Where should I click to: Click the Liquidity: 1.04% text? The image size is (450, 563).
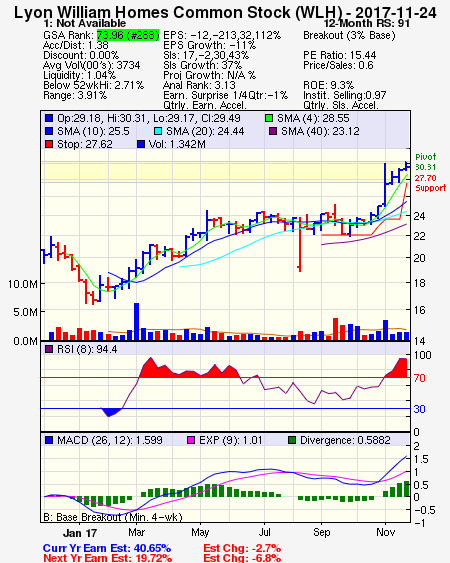[79, 75]
